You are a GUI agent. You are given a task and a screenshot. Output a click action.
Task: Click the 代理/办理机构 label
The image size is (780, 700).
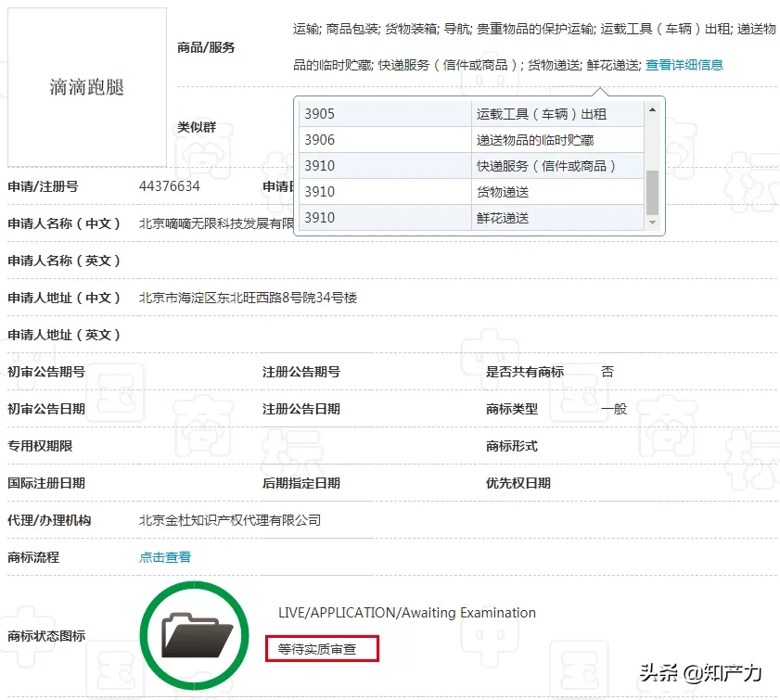tap(49, 520)
